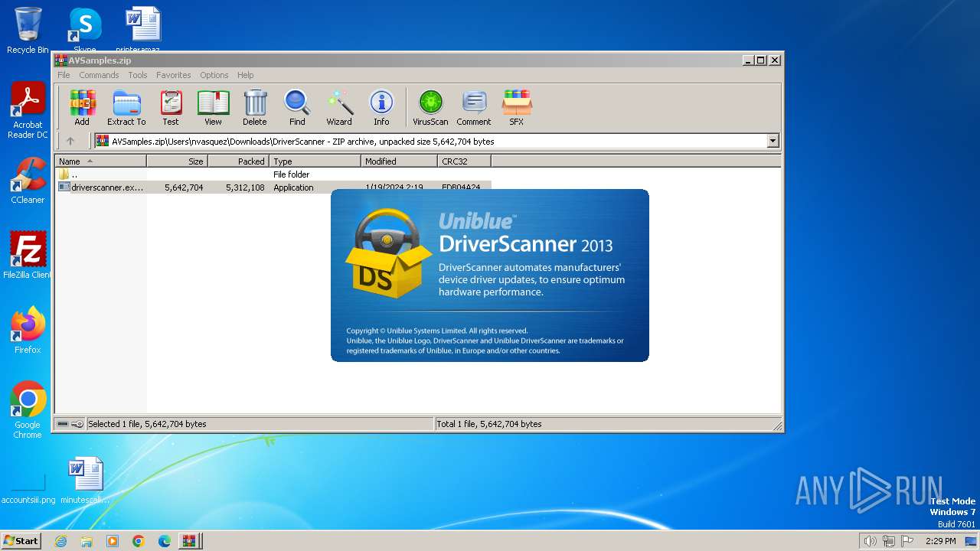Open the Wizard wand icon
This screenshot has height=551, width=980.
[339, 107]
